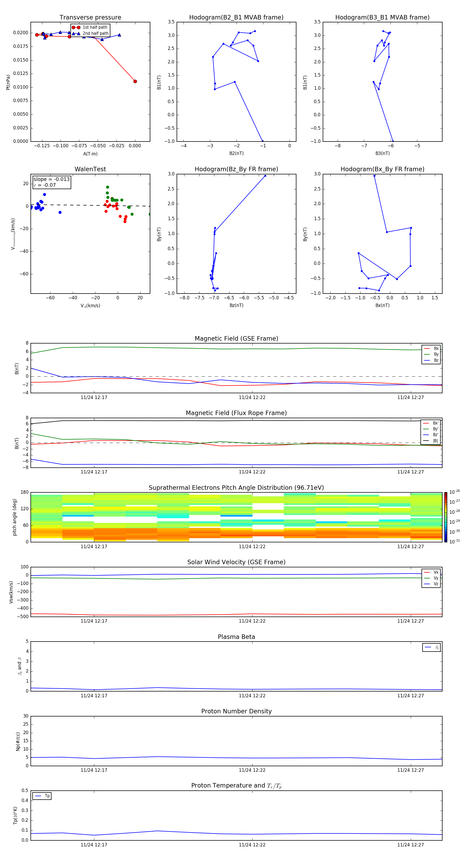Select "Bz'" in the Flux Rope legend
The image size is (473, 868).
pos(431,435)
